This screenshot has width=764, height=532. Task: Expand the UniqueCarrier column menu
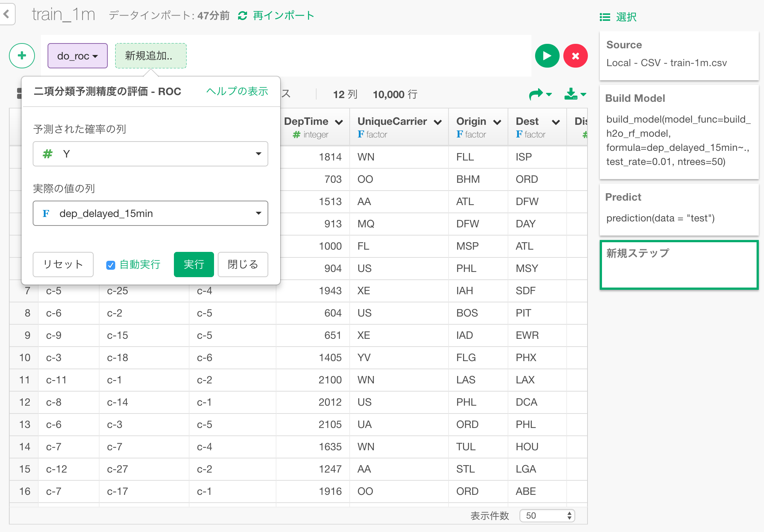438,122
